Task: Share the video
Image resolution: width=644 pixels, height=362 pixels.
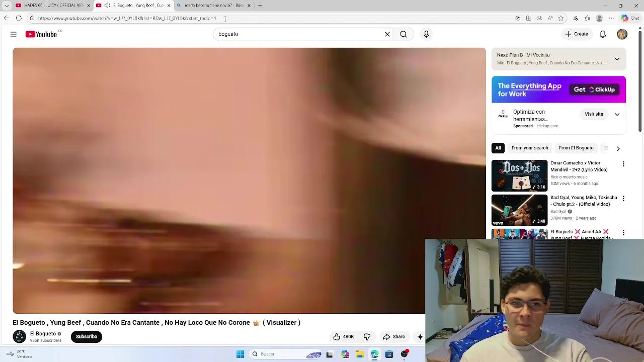Action: [x=394, y=336]
